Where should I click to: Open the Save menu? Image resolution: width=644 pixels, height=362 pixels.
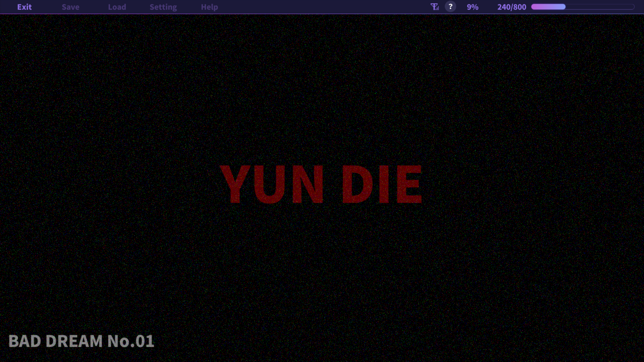[70, 7]
